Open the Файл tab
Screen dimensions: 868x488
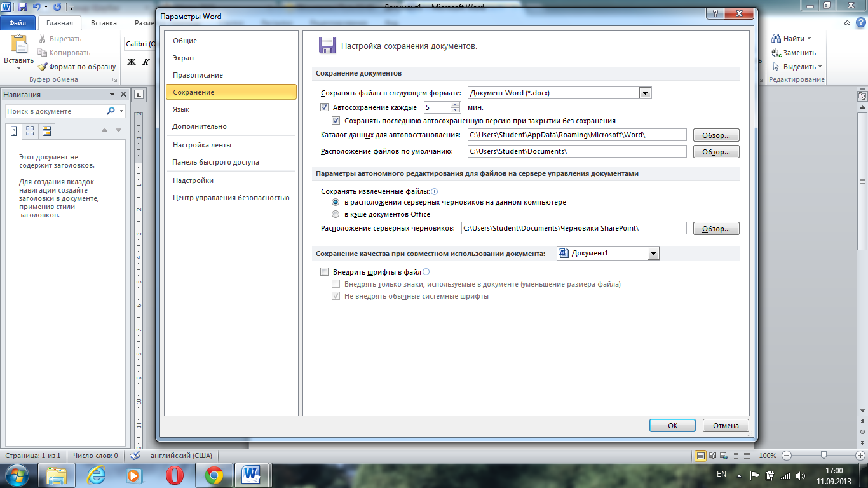[18, 23]
